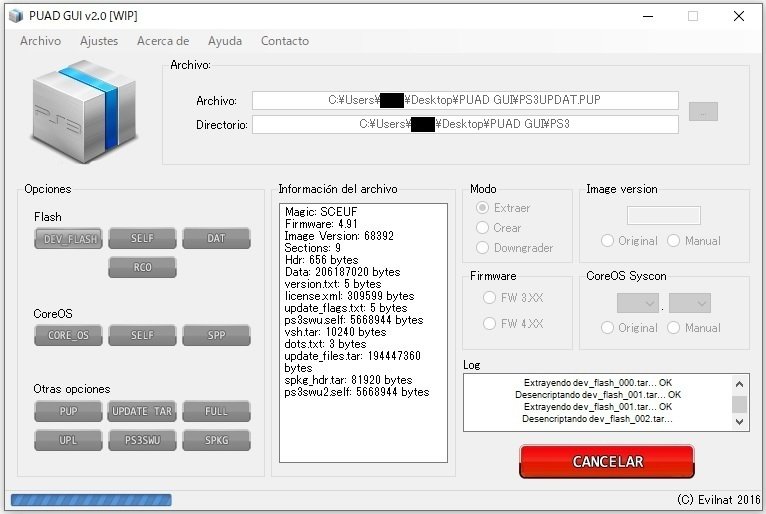Click the DAT button

216,238
